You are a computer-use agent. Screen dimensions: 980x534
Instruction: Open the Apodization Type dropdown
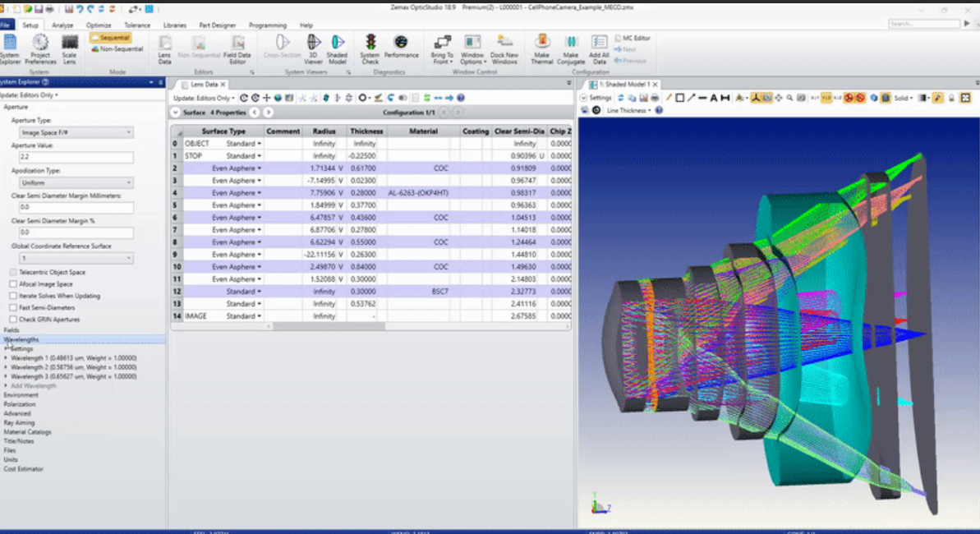coord(76,183)
